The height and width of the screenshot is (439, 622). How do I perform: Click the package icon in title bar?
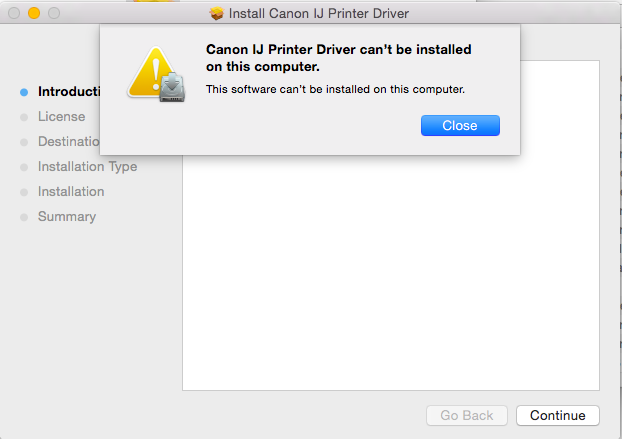tap(217, 14)
